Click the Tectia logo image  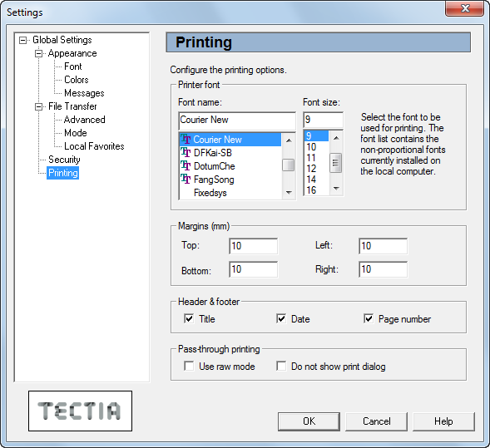(x=81, y=411)
